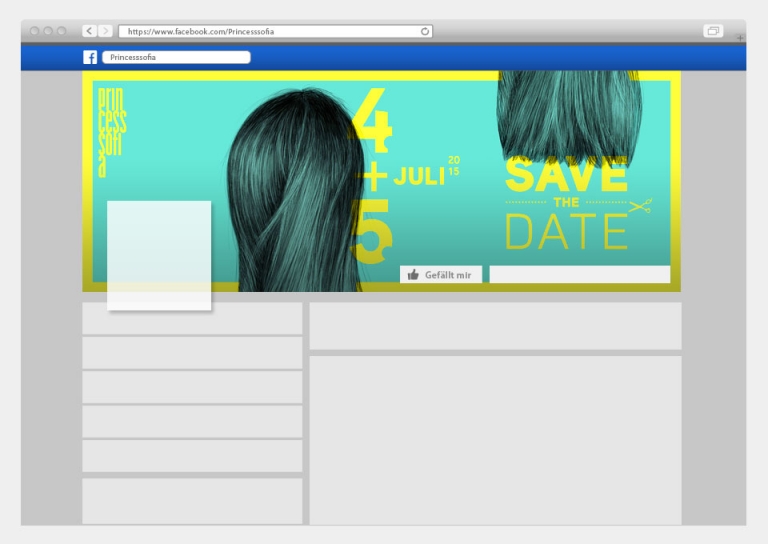Click the browser forward arrow button
The width and height of the screenshot is (768, 544).
(x=105, y=32)
